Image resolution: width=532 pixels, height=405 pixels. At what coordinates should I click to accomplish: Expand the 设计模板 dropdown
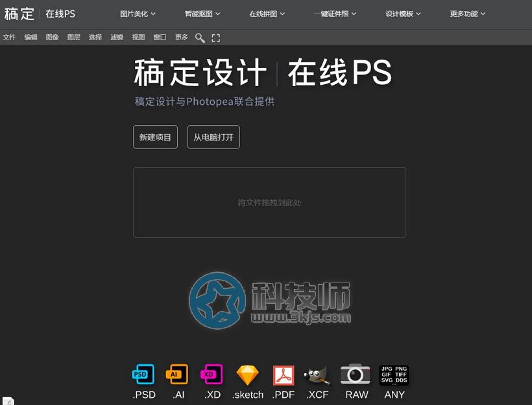pos(403,14)
